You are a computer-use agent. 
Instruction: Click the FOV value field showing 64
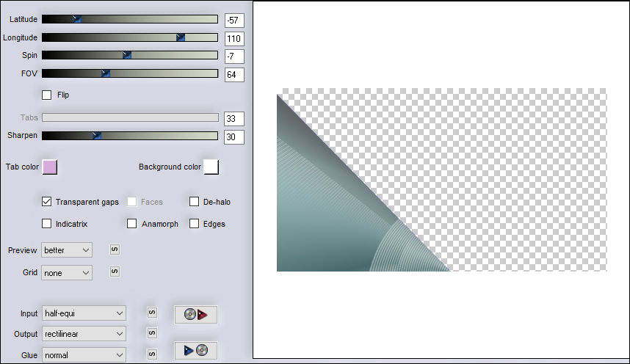[x=234, y=74]
